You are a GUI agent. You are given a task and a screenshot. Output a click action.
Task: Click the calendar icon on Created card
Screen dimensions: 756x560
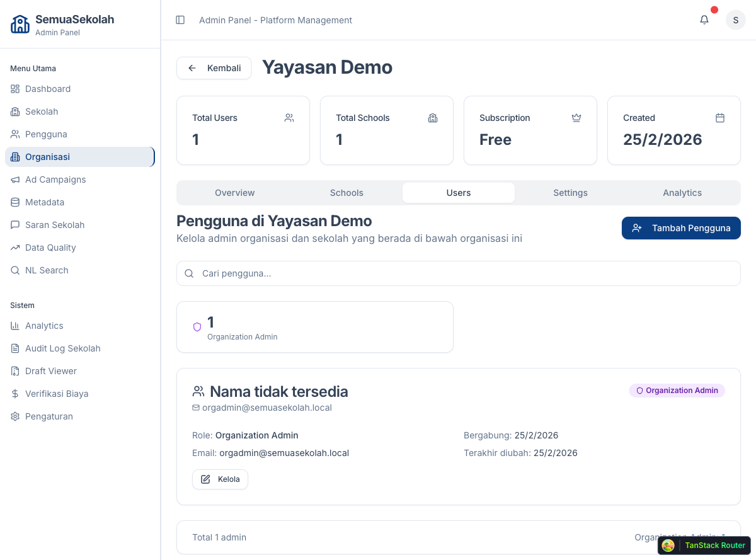point(720,118)
